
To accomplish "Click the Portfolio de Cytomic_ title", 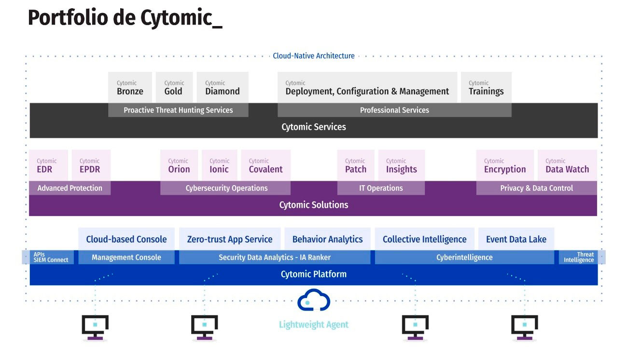I will (125, 18).
